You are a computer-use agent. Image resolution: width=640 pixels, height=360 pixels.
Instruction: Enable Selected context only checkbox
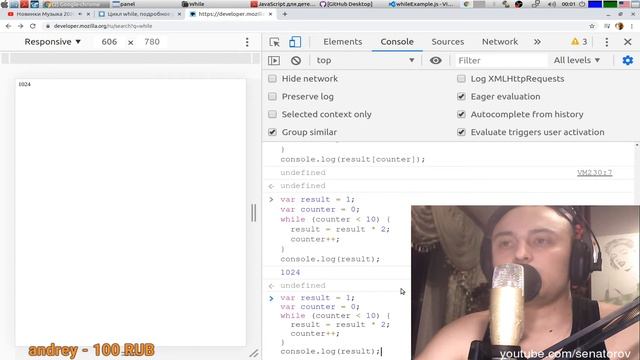272,114
